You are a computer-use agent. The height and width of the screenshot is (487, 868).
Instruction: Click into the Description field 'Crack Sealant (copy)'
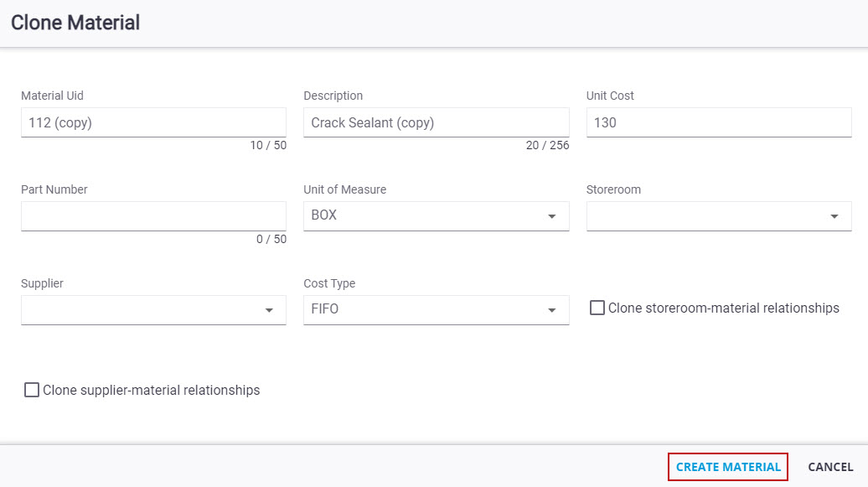tap(436, 122)
